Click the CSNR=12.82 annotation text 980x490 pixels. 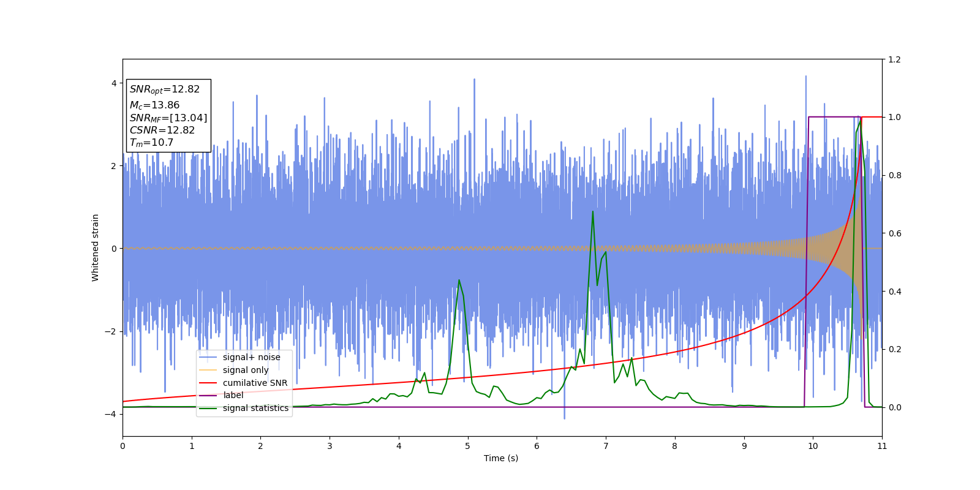tap(162, 130)
